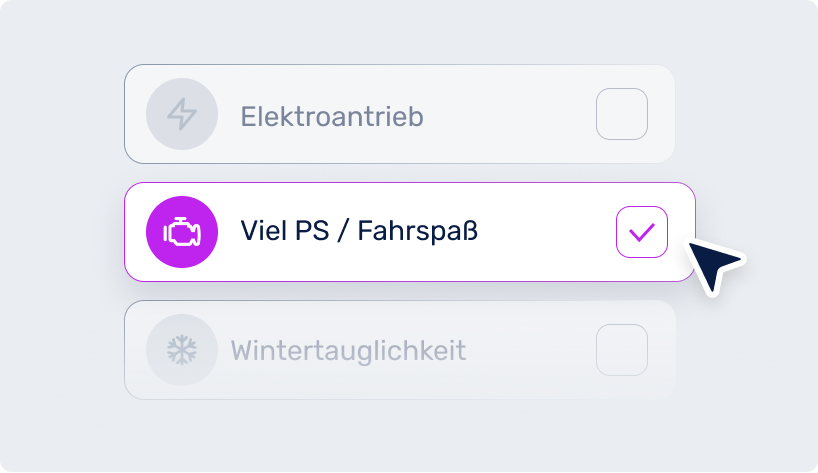The height and width of the screenshot is (473, 818).
Task: Click the Wintertauglichkeit label text
Action: (348, 351)
